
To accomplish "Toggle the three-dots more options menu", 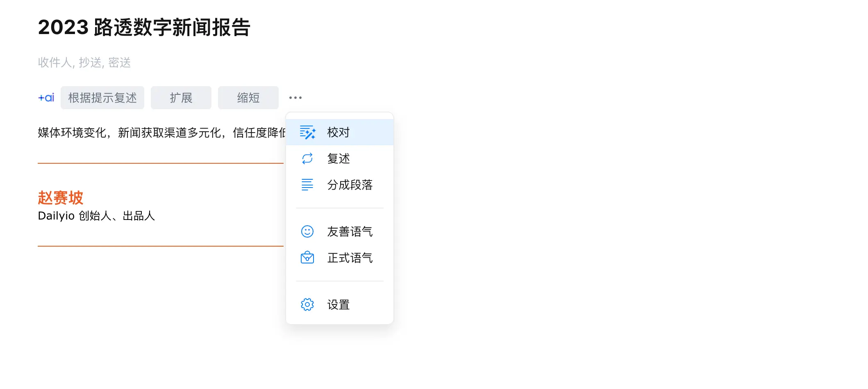I will click(295, 98).
